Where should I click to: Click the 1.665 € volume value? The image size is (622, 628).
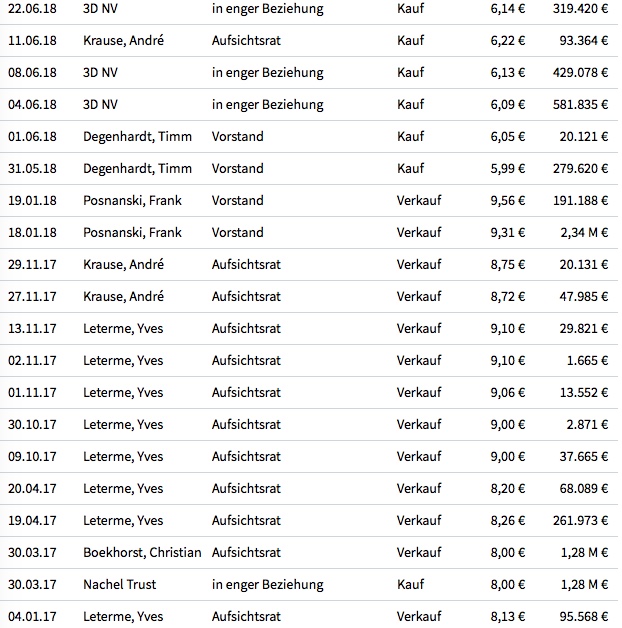pos(588,360)
